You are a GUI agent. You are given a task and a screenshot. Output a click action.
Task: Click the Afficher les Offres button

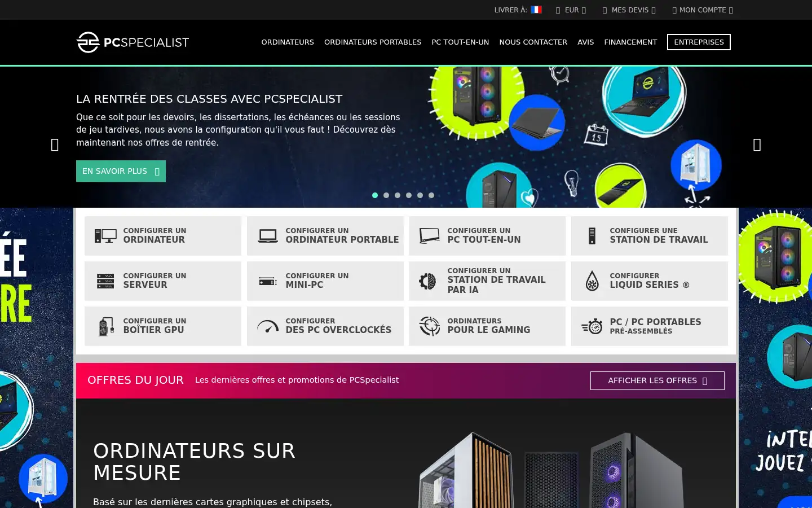(x=657, y=380)
